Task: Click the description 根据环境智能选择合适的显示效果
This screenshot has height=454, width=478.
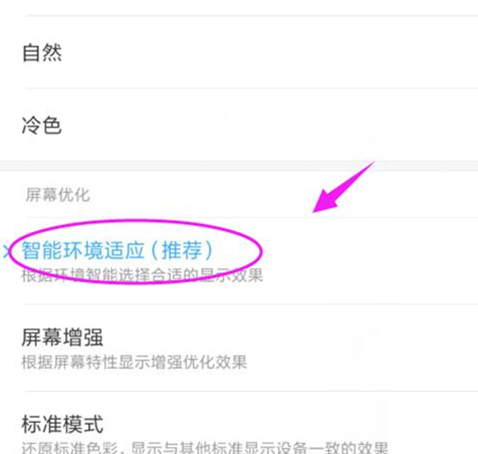Action: click(142, 276)
